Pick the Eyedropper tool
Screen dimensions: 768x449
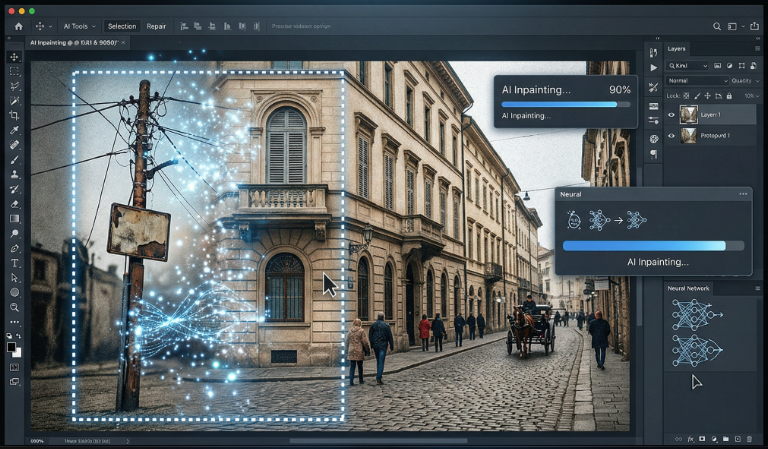coord(14,130)
